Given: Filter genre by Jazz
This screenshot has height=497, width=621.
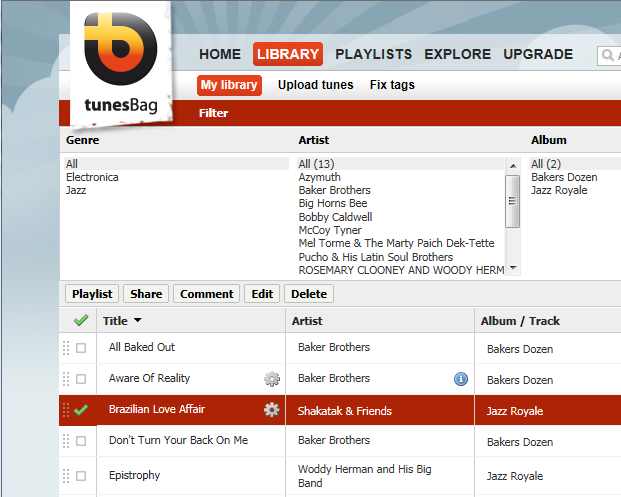Looking at the screenshot, I should click(76, 190).
